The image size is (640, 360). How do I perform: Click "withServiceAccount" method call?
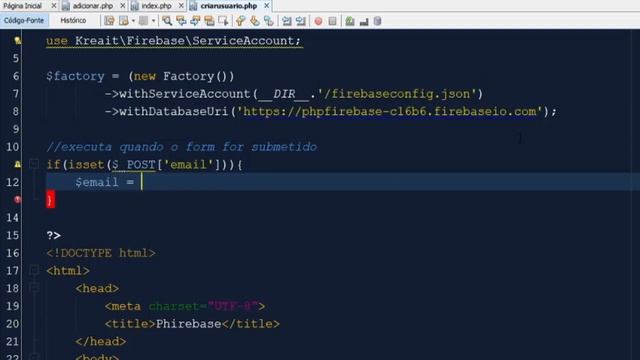click(x=184, y=94)
